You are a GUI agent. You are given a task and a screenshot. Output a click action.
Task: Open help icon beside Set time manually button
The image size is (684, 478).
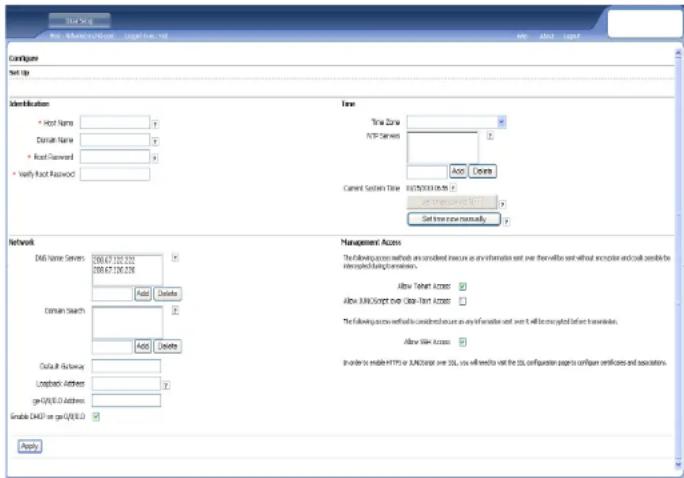point(506,222)
